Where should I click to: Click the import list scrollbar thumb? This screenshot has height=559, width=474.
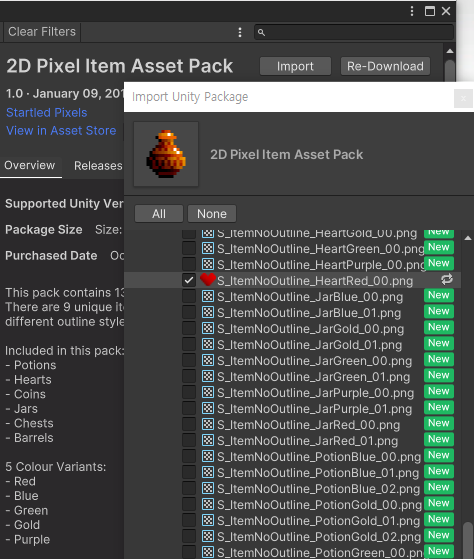(x=468, y=540)
